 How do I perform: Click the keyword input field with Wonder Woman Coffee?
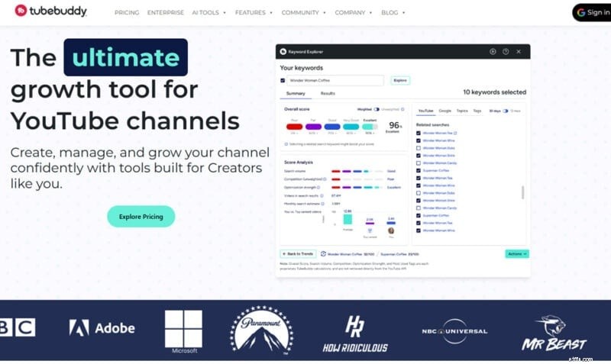point(335,80)
